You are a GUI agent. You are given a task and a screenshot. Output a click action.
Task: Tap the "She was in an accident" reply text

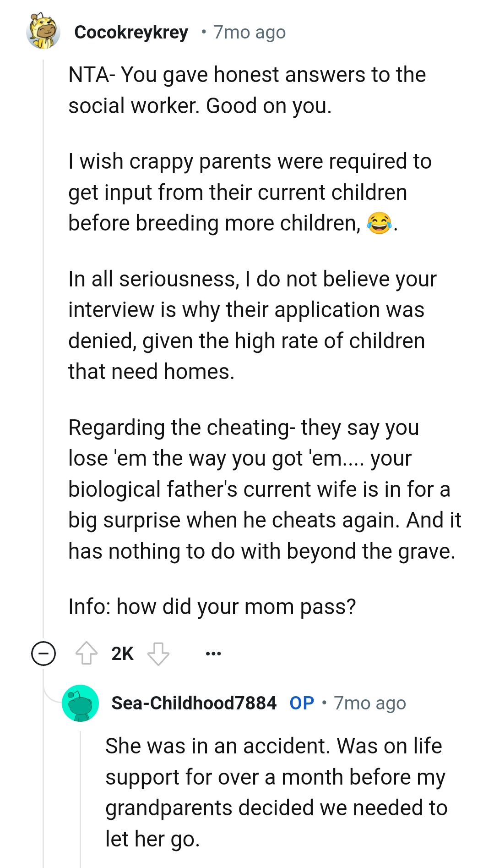pyautogui.click(x=276, y=792)
